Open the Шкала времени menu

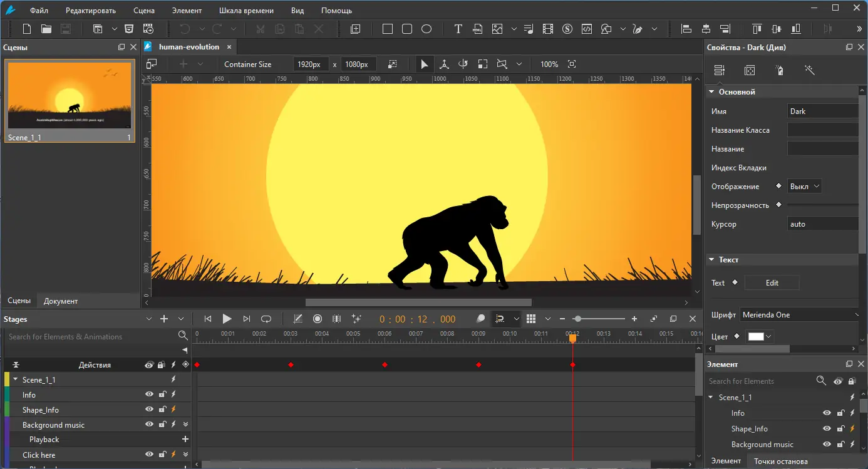coord(246,11)
